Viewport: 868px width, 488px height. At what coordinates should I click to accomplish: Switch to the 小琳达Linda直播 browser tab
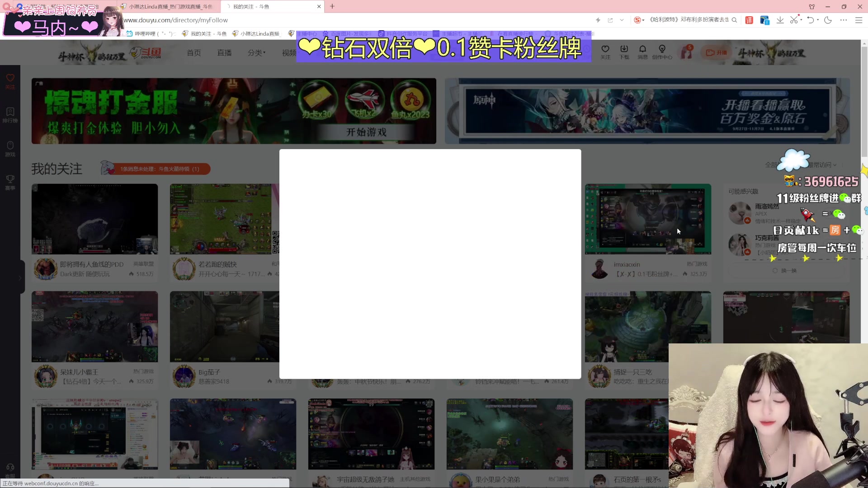coord(170,6)
